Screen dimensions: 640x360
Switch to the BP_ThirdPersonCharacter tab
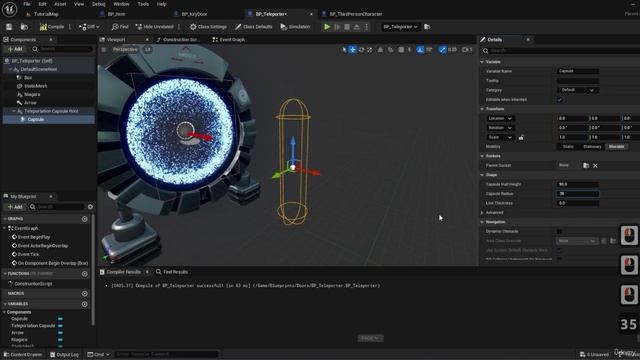(x=356, y=14)
